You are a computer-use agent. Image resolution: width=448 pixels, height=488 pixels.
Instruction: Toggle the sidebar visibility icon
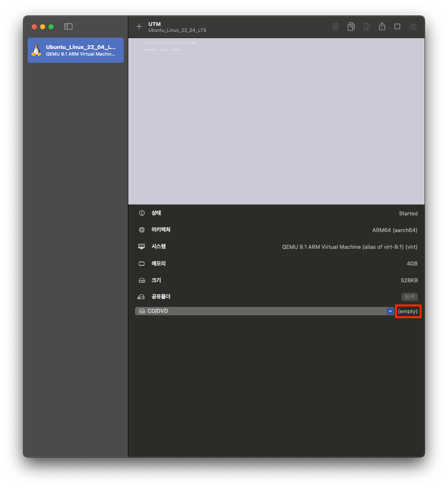(x=68, y=27)
